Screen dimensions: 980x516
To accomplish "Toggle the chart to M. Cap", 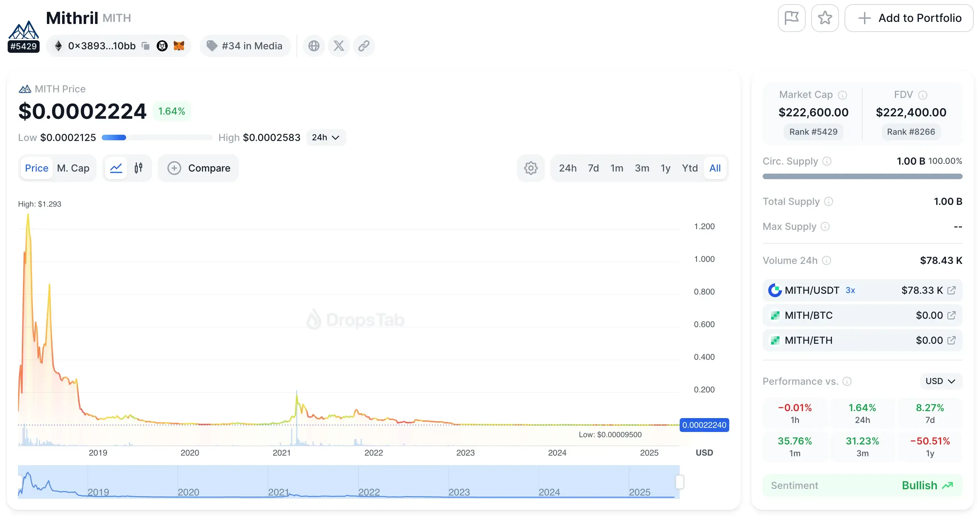I will 73,168.
